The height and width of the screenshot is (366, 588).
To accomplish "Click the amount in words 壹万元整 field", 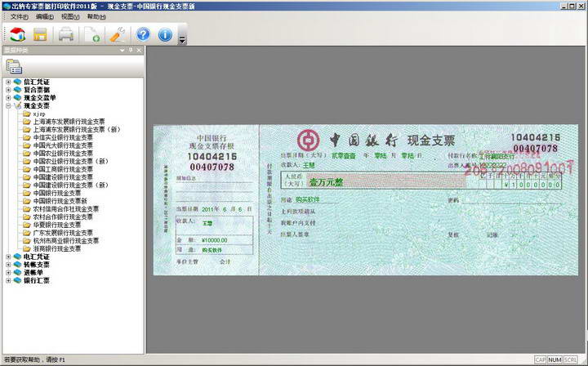I will 326,182.
